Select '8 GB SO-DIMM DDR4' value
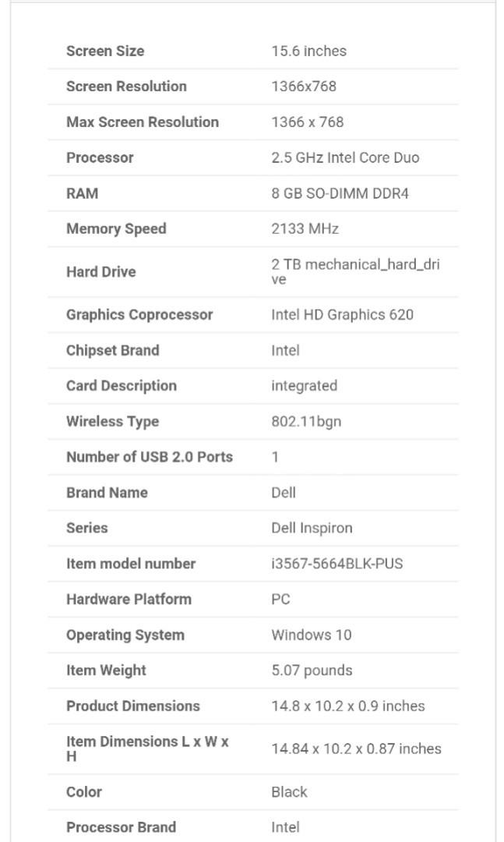504x842 pixels. (x=340, y=193)
